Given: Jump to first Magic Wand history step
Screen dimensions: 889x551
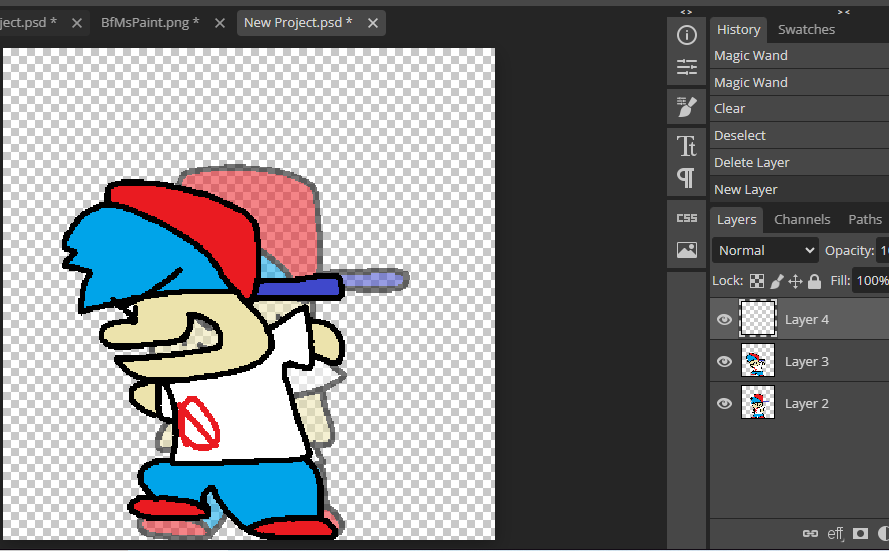Looking at the screenshot, I should click(799, 56).
